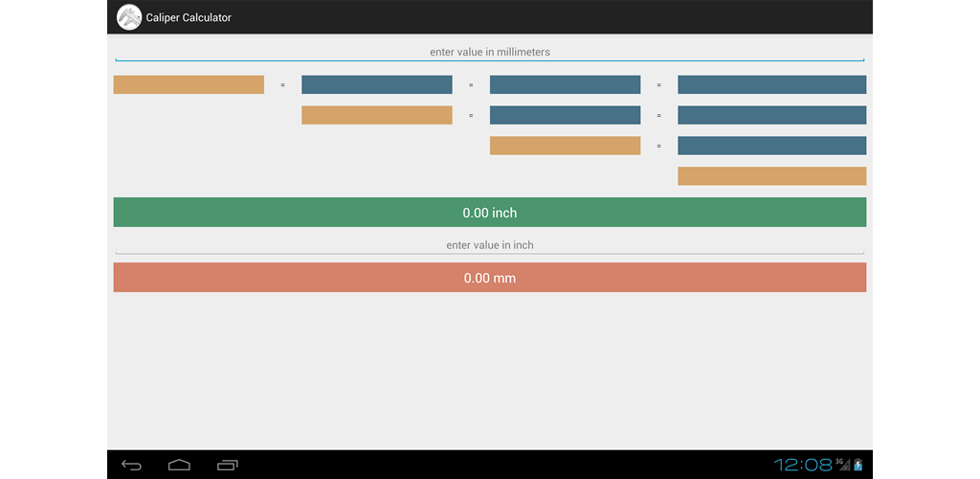Tap the battery status icon
Image resolution: width=980 pixels, height=479 pixels.
pos(858,465)
